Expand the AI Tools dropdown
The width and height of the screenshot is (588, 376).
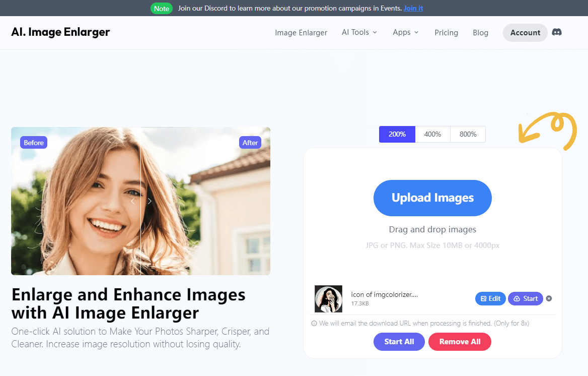tap(359, 32)
